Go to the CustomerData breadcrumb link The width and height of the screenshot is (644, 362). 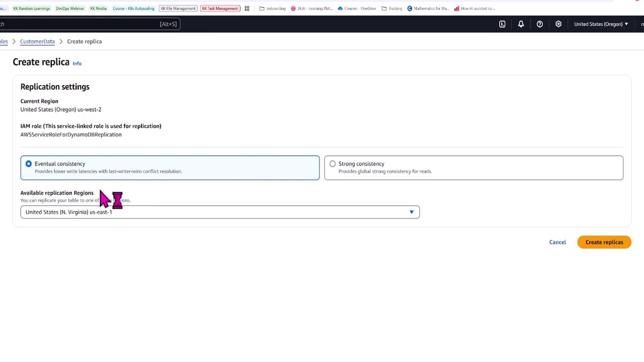click(x=37, y=42)
